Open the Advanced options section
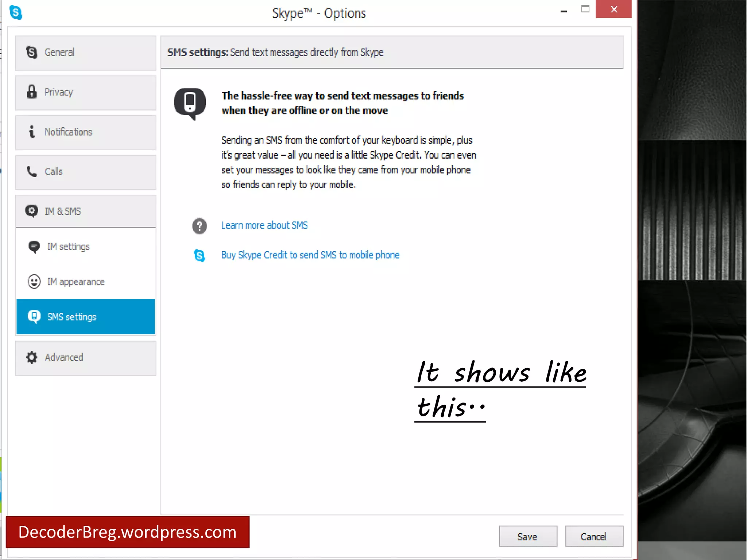Viewport: 747px width, 560px height. [85, 358]
